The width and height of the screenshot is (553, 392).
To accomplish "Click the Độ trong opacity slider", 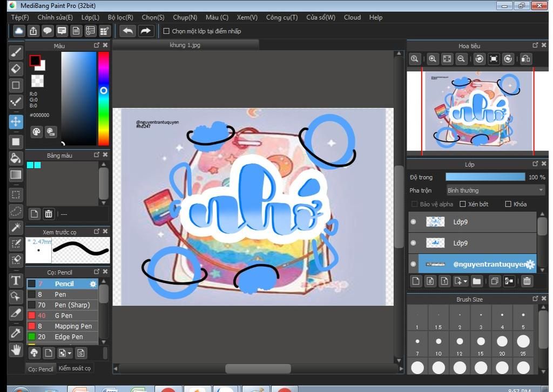I will point(485,177).
